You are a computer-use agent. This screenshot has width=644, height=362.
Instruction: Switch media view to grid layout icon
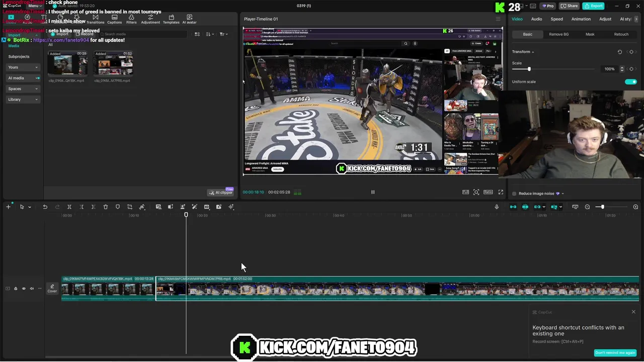click(x=197, y=34)
